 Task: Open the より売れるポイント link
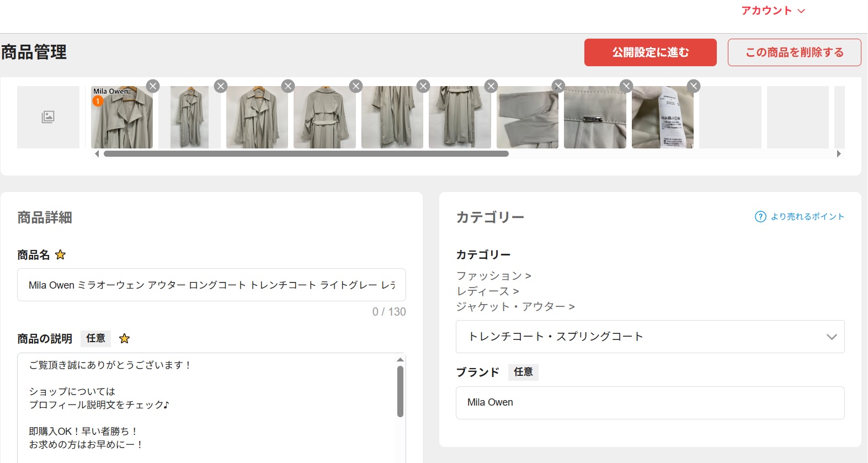(807, 217)
